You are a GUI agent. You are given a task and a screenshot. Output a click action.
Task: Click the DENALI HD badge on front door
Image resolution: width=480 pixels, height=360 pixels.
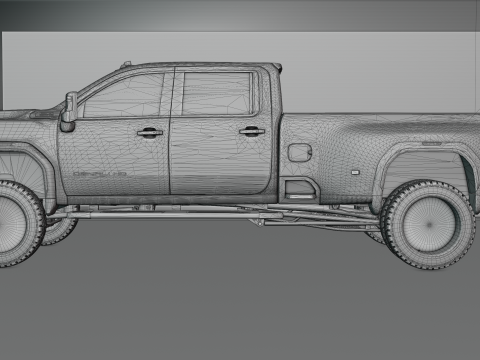pyautogui.click(x=100, y=174)
